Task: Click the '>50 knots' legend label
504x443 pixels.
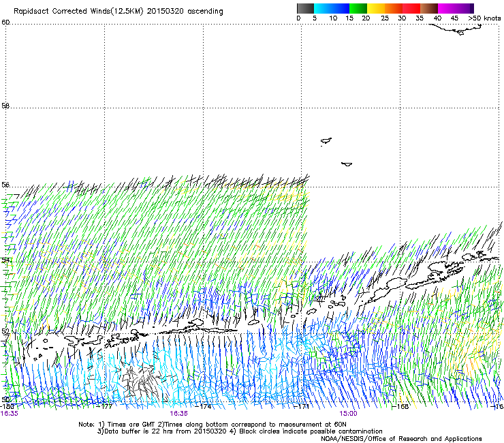Action: 484,18
